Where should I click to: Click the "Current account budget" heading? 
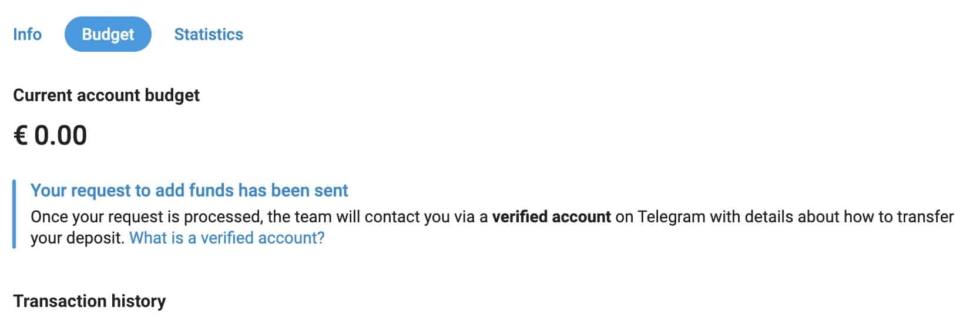[x=106, y=95]
